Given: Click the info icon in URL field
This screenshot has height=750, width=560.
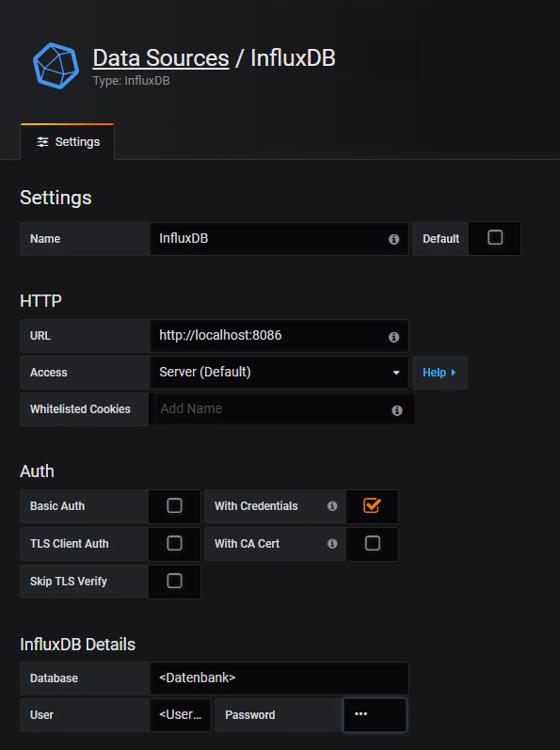Looking at the screenshot, I should point(393,337).
